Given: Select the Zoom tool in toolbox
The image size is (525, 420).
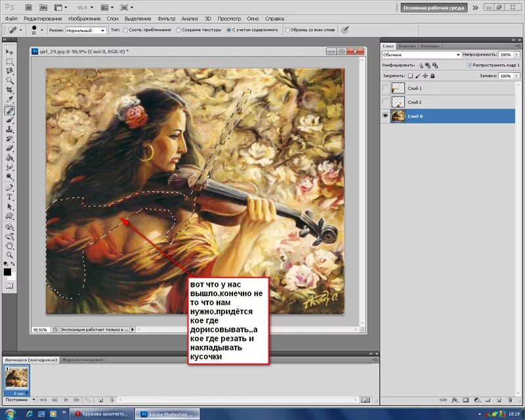Looking at the screenshot, I should [9, 255].
